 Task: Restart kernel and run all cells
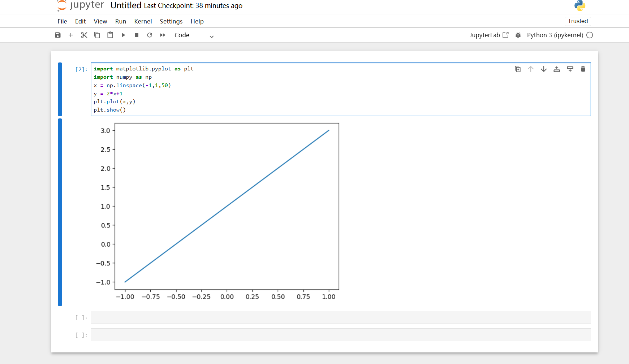pyautogui.click(x=163, y=35)
